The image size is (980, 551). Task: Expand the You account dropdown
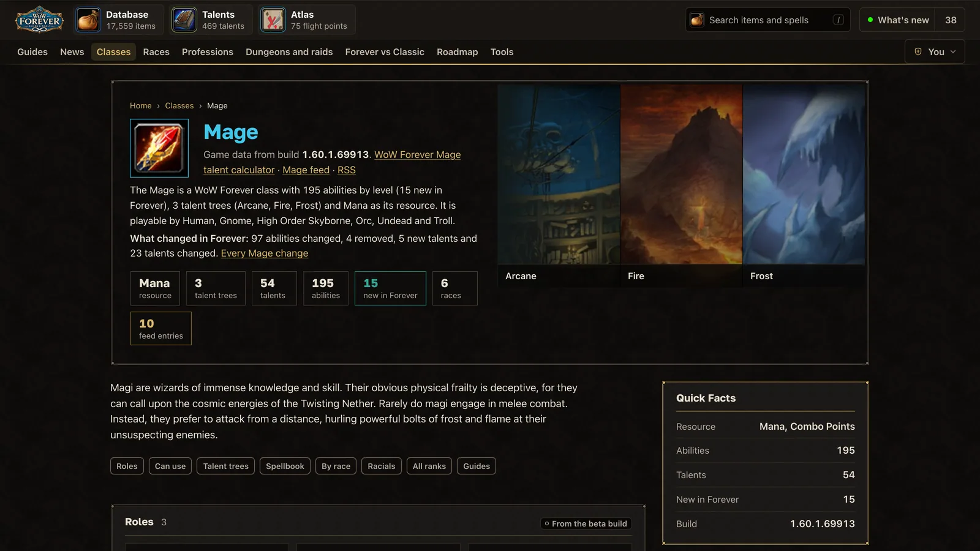935,52
